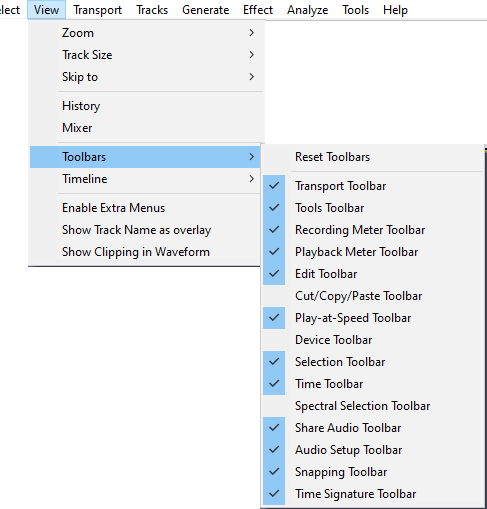Viewport: 487px width, 509px height.
Task: Expand the Skip to submenu
Action: pyautogui.click(x=145, y=77)
